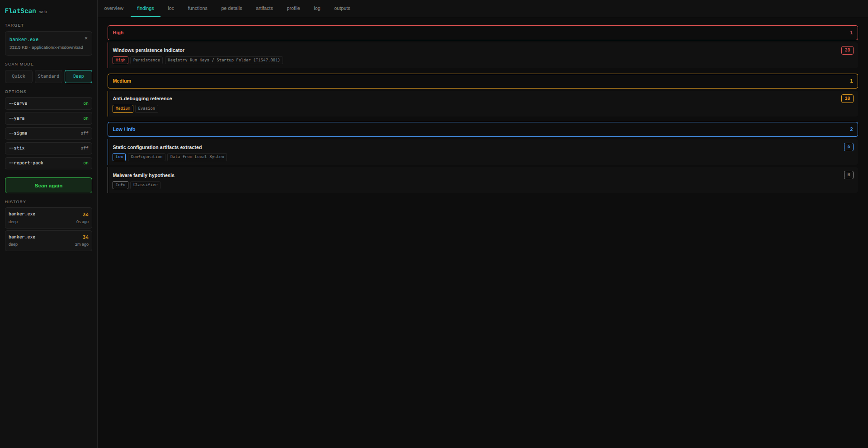Click the Persistence tag

(146, 60)
